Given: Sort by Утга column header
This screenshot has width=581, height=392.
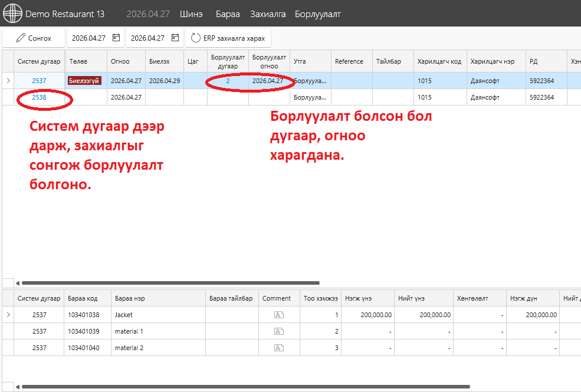Looking at the screenshot, I should pyautogui.click(x=310, y=61).
